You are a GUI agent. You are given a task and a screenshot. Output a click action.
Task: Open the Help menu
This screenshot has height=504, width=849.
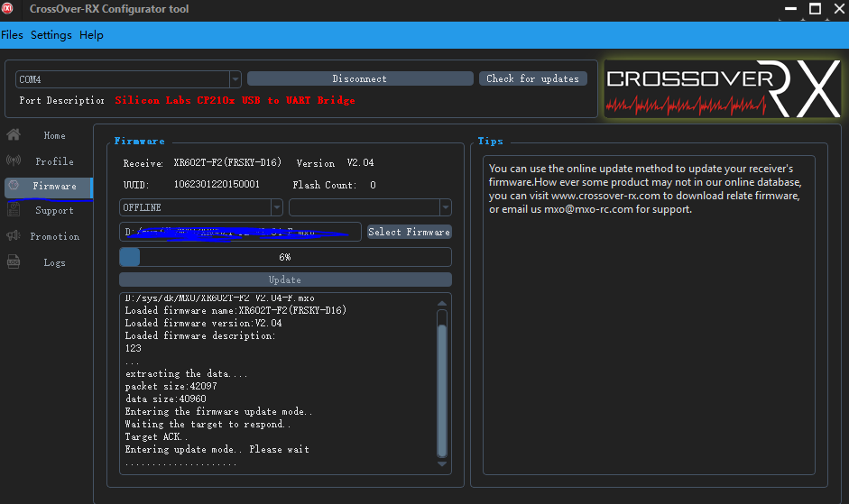[x=91, y=34]
